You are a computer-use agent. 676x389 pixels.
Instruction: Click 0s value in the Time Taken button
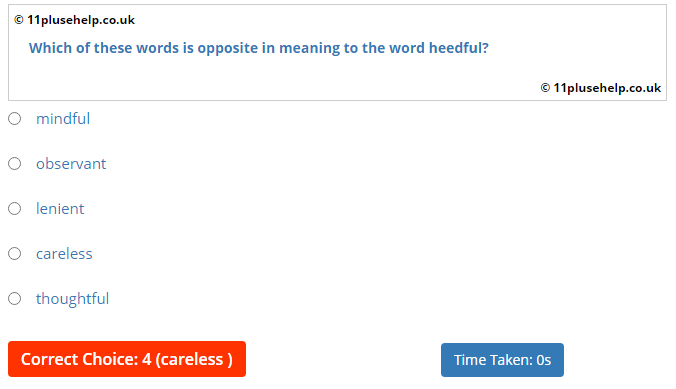pyautogui.click(x=544, y=360)
